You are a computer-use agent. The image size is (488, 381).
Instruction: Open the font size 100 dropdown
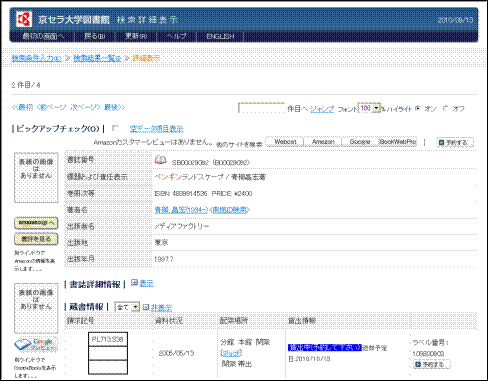[x=369, y=108]
